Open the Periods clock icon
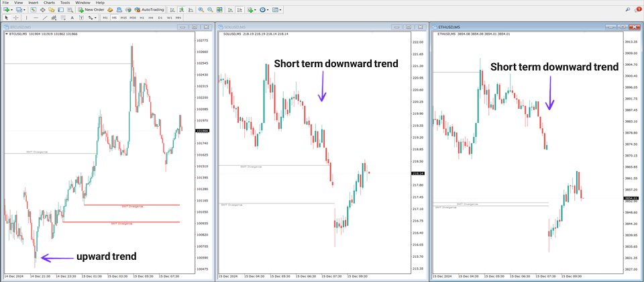 (262, 9)
